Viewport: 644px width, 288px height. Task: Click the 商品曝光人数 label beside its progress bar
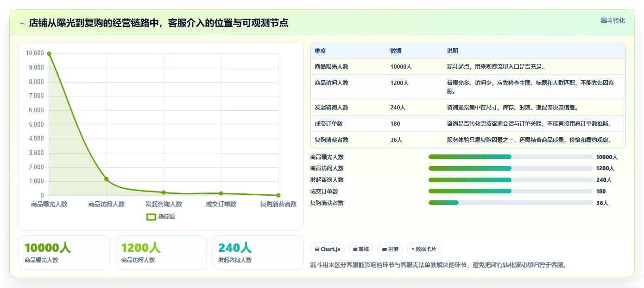click(x=327, y=157)
